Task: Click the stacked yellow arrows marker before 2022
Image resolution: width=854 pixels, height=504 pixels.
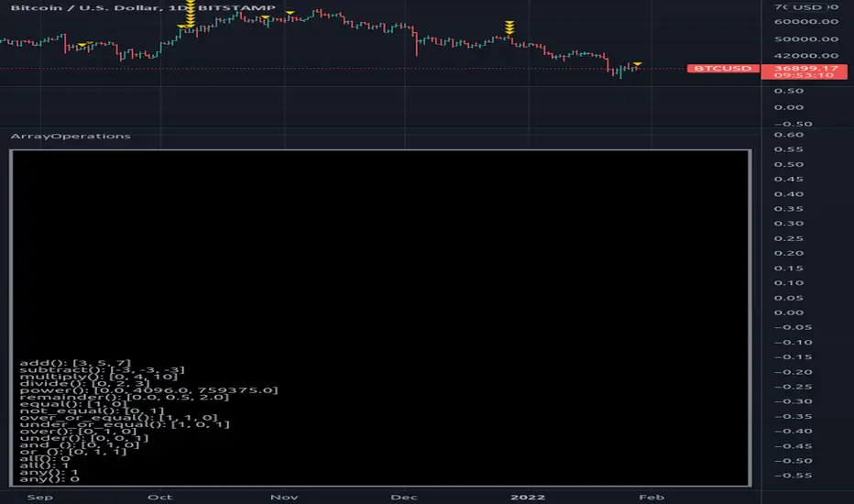Action: click(509, 27)
